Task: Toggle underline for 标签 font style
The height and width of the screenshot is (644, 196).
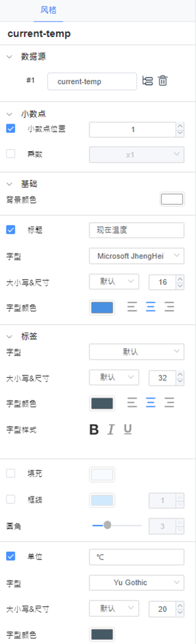Action: (x=128, y=430)
